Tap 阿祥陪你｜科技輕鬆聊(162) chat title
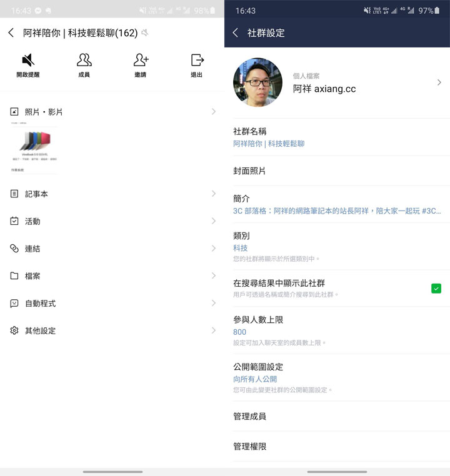 (80, 32)
